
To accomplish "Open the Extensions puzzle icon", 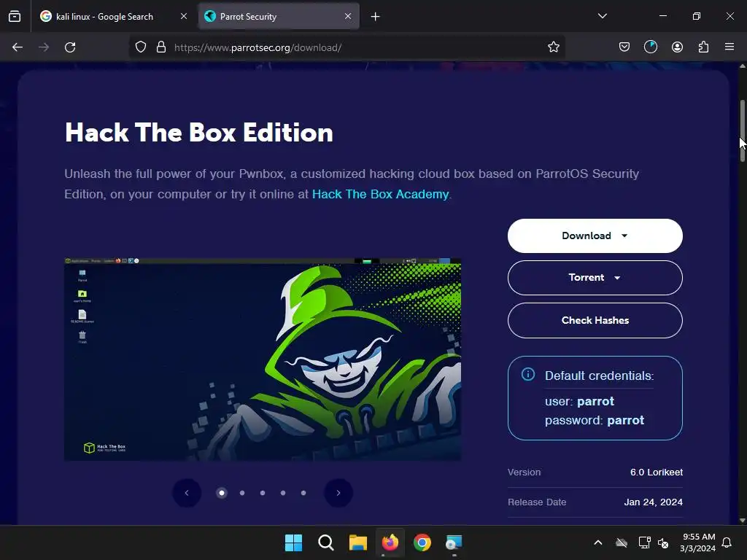I will coord(703,47).
